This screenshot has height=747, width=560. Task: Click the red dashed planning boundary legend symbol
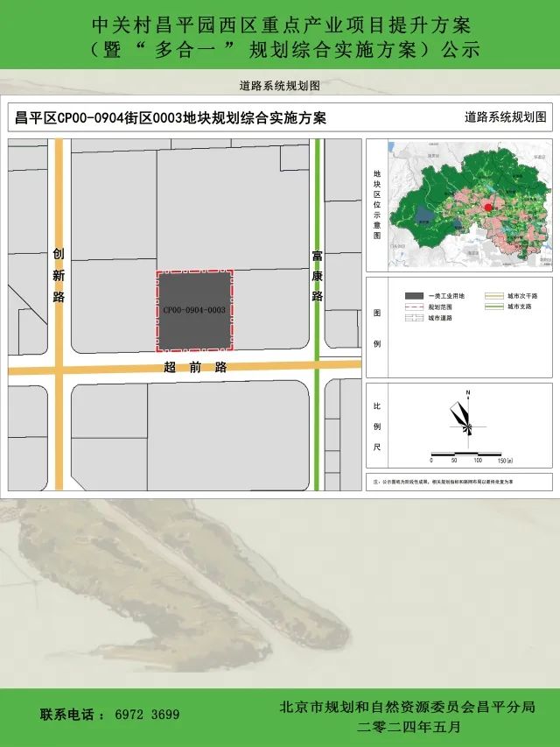(414, 307)
